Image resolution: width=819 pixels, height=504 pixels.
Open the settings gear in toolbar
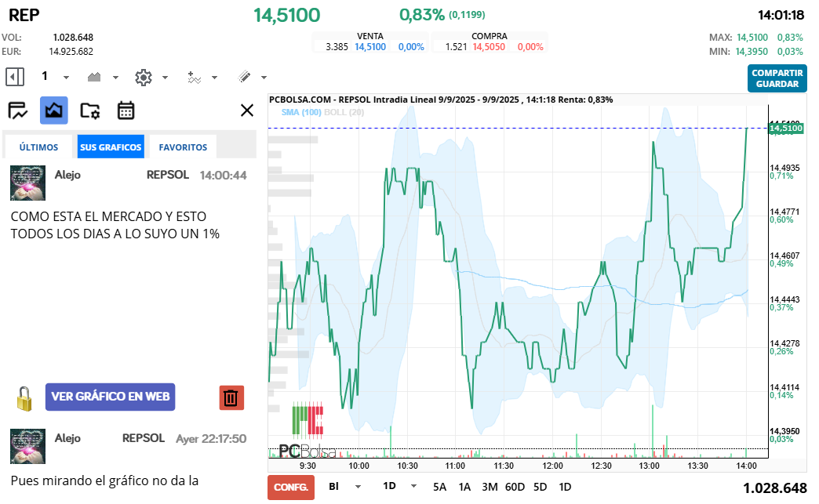143,78
